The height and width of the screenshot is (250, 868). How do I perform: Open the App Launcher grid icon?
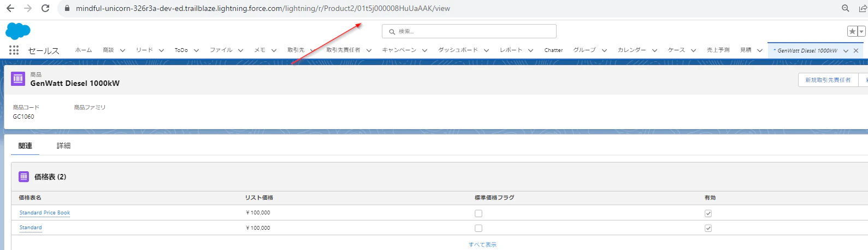click(14, 50)
